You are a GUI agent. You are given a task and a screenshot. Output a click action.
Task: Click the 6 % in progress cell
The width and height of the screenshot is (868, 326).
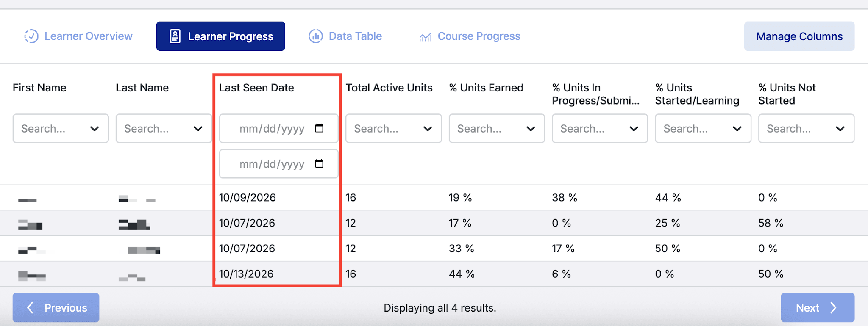[x=561, y=274]
